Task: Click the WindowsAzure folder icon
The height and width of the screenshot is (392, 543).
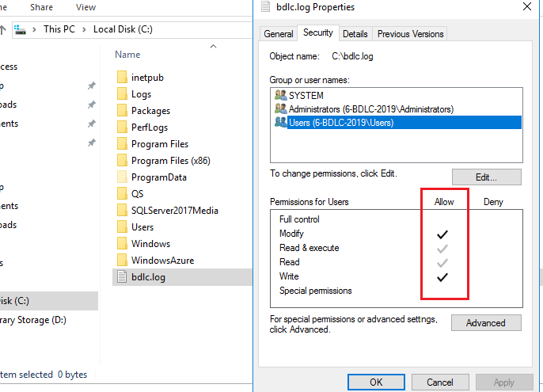Action: click(x=122, y=261)
